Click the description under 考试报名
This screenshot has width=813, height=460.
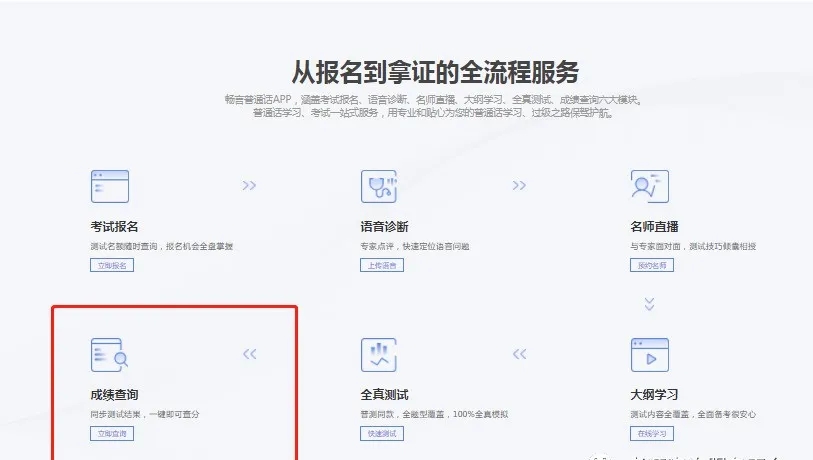162,246
